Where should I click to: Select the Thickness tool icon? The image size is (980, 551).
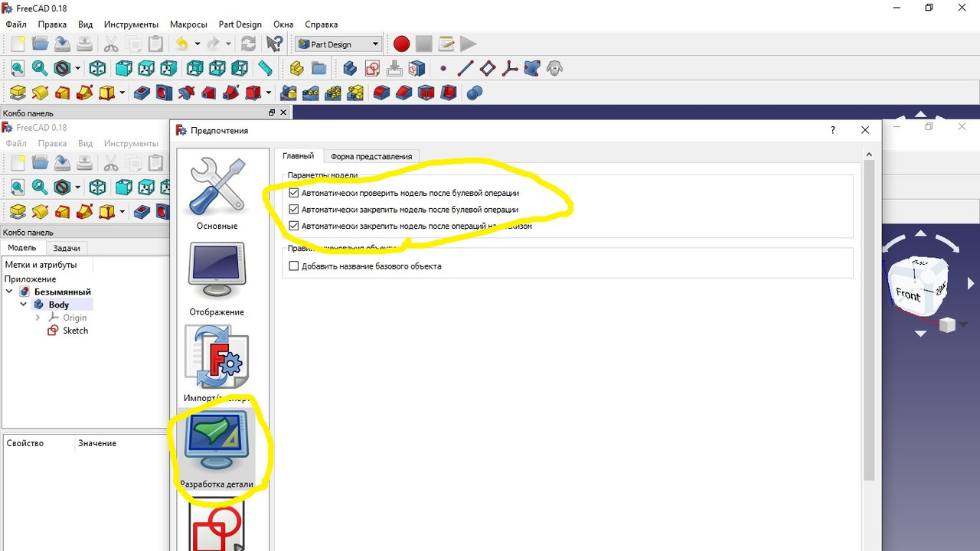[449, 93]
